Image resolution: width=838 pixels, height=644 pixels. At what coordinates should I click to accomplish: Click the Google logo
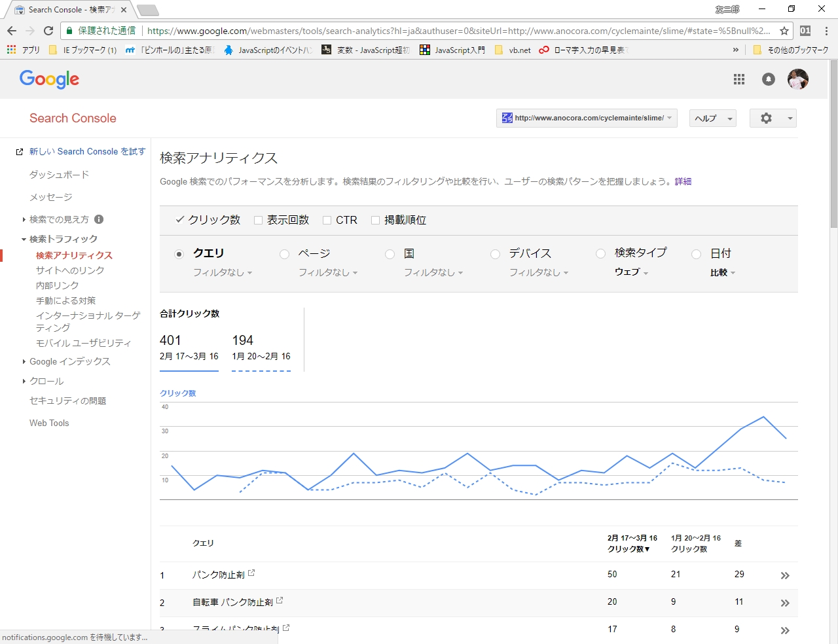pyautogui.click(x=49, y=79)
